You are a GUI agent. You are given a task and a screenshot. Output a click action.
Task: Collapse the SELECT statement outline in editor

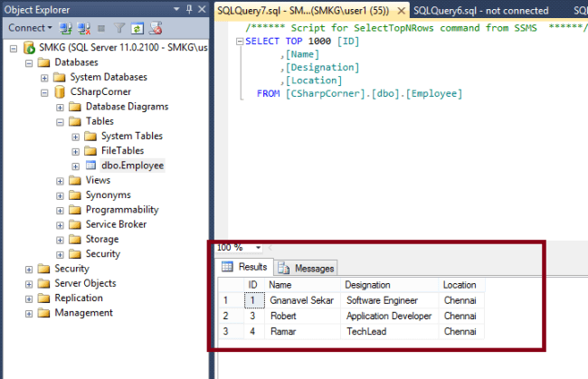tap(240, 42)
